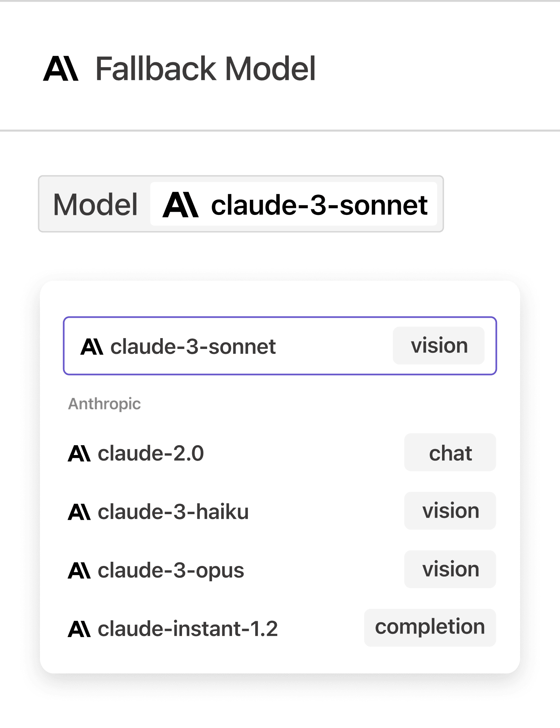Click the chat tag on claude-2.0
The image size is (560, 728).
[x=450, y=453]
